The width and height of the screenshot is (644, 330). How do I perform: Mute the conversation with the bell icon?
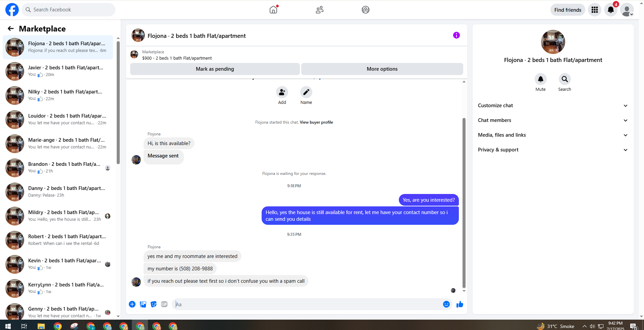[x=541, y=79]
